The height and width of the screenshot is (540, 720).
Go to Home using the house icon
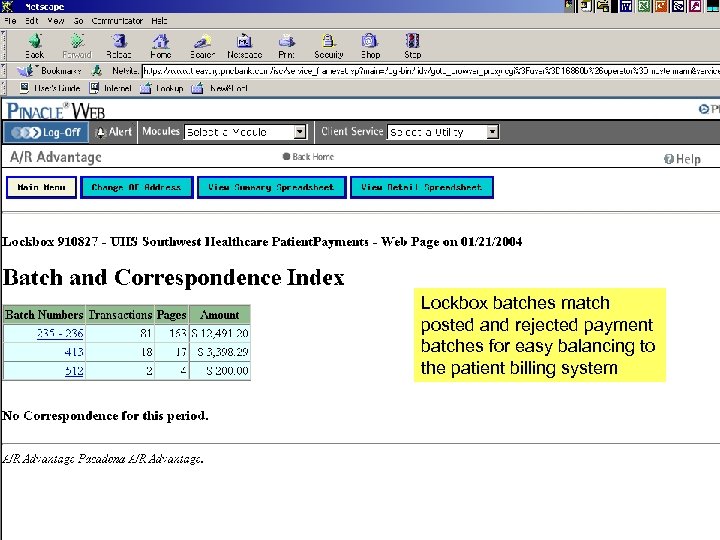click(161, 46)
